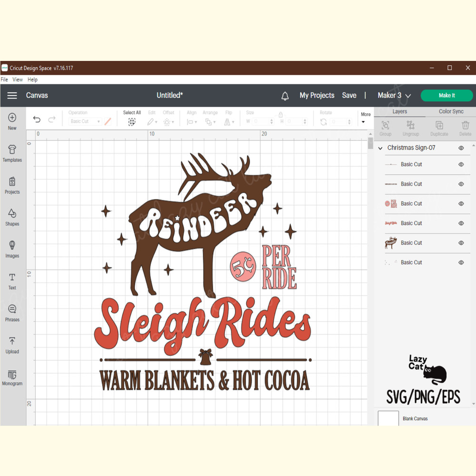Click the notification bell icon

(x=285, y=96)
